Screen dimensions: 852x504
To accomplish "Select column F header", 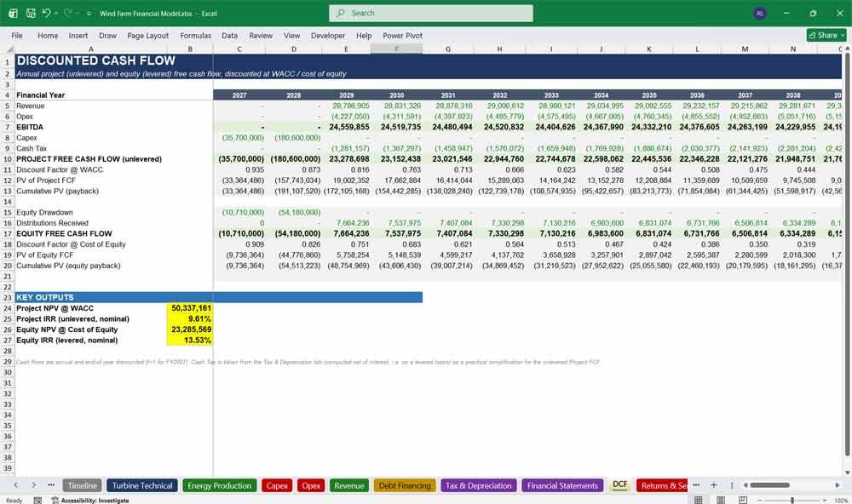I will (x=397, y=49).
